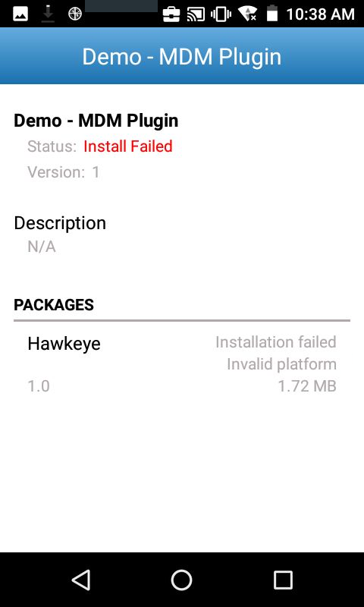Image resolution: width=364 pixels, height=607 pixels.
Task: Tap the Android back navigation button
Action: [x=82, y=580]
